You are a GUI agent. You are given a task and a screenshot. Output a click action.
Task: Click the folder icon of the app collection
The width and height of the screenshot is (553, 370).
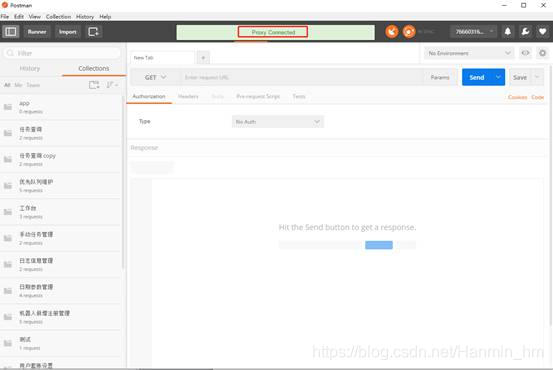[8, 107]
